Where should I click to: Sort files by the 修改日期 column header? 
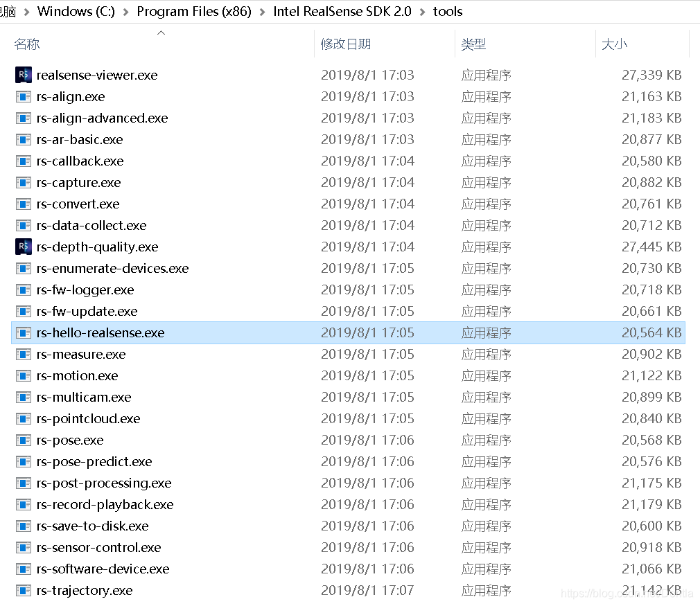[x=346, y=44]
